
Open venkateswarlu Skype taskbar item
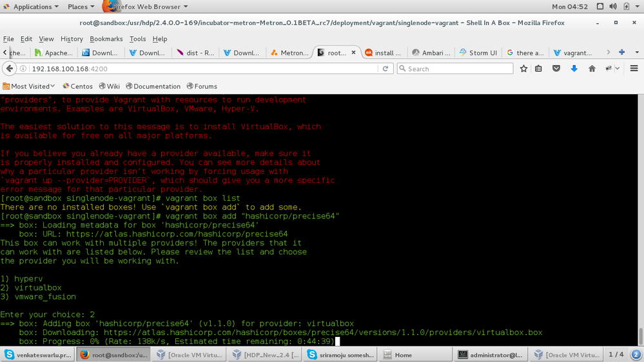(x=37, y=355)
